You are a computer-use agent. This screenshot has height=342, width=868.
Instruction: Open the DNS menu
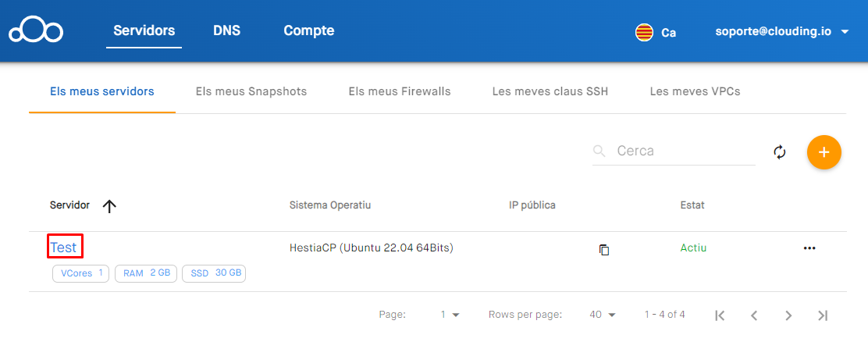coord(226,31)
